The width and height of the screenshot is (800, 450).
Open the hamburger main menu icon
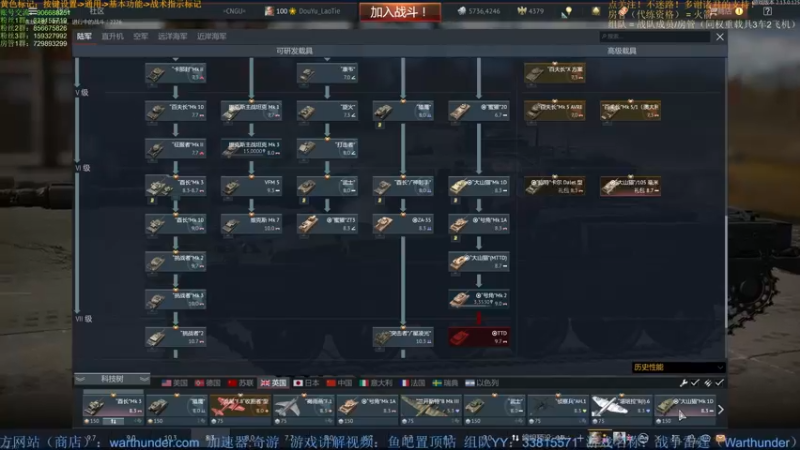click(33, 11)
